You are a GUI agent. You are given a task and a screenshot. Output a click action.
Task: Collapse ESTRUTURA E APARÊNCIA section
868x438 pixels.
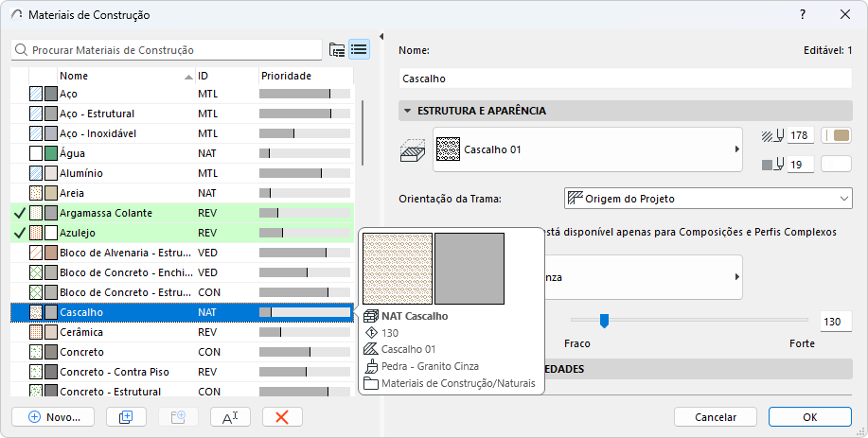pos(407,111)
